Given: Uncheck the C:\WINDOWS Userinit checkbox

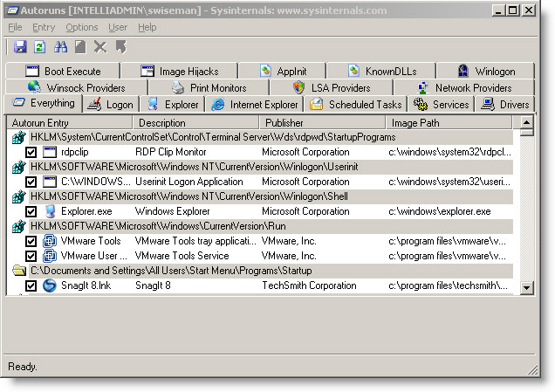Looking at the screenshot, I should click(x=31, y=182).
